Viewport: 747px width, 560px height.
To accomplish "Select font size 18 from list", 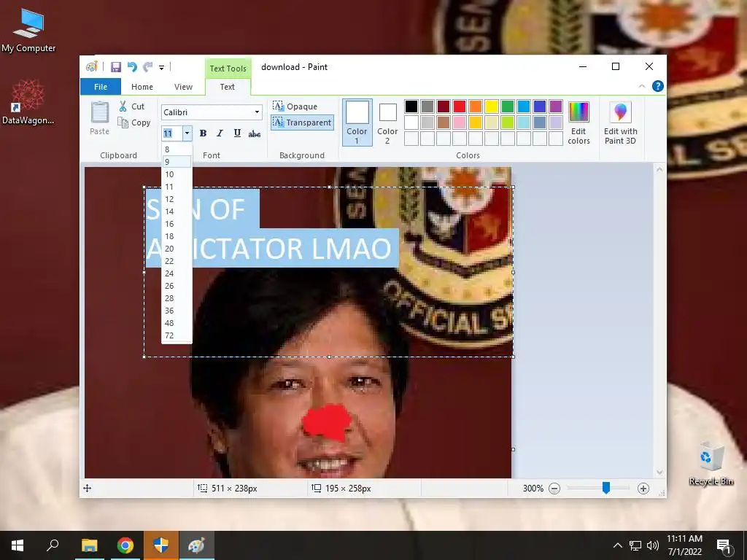I will coord(177,236).
